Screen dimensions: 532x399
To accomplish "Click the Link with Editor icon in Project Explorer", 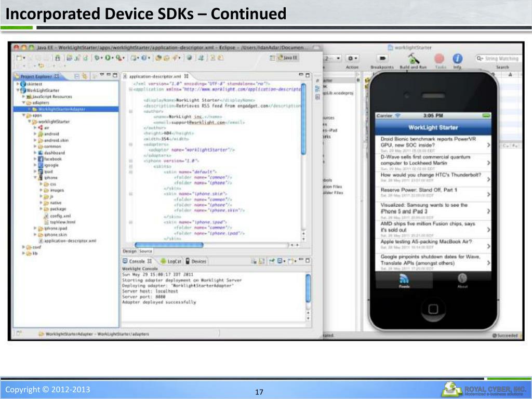I will click(x=85, y=76).
